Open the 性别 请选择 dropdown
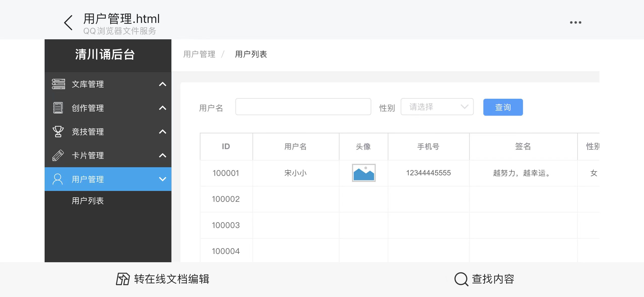644x297 pixels. pos(437,107)
